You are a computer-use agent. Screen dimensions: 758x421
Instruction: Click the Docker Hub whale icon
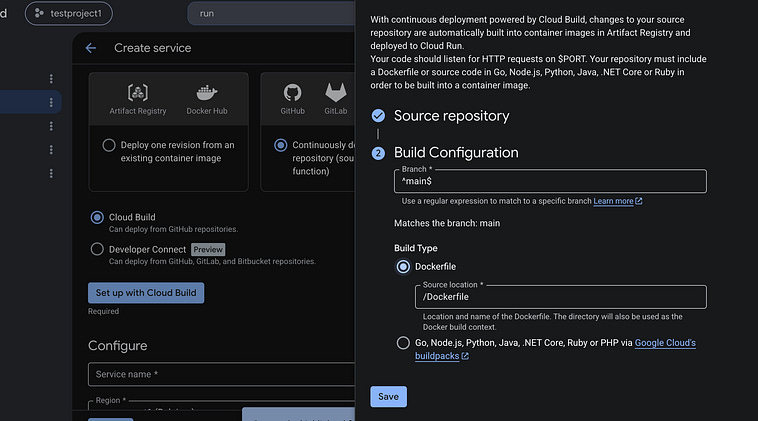207,92
